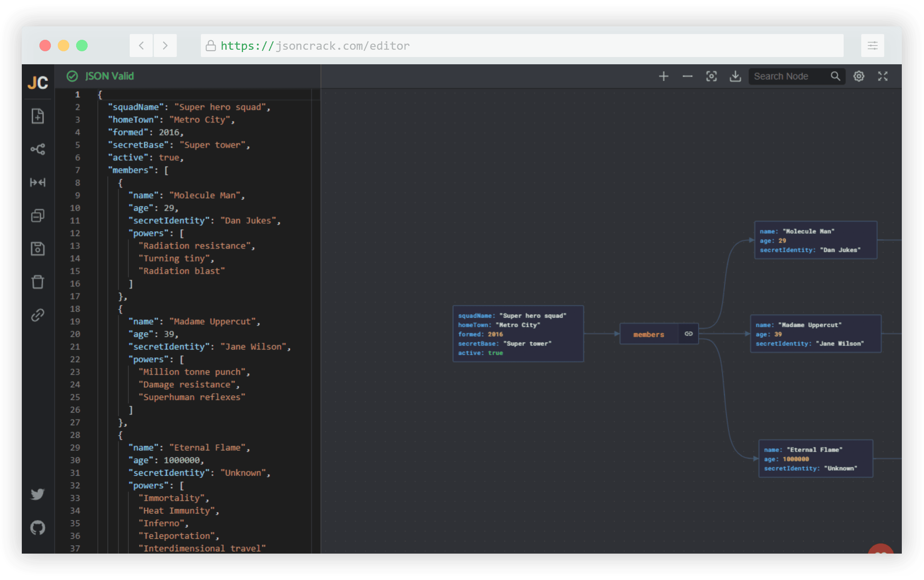
Task: Click inside the Search Node field
Action: point(782,76)
